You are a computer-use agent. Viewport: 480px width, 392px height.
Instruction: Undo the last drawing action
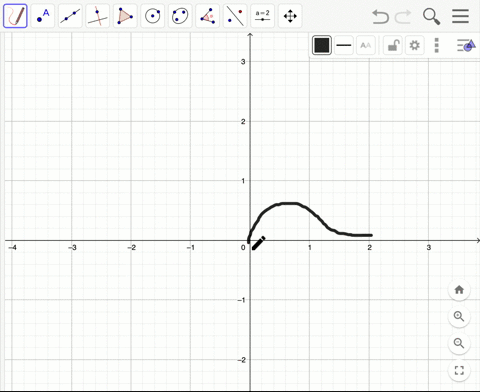coord(380,16)
